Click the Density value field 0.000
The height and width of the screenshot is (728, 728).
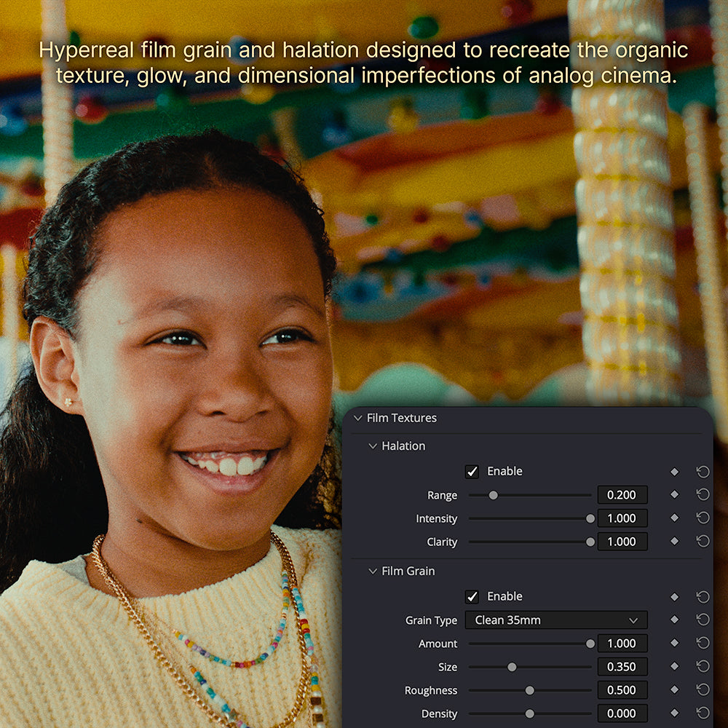pyautogui.click(x=622, y=713)
